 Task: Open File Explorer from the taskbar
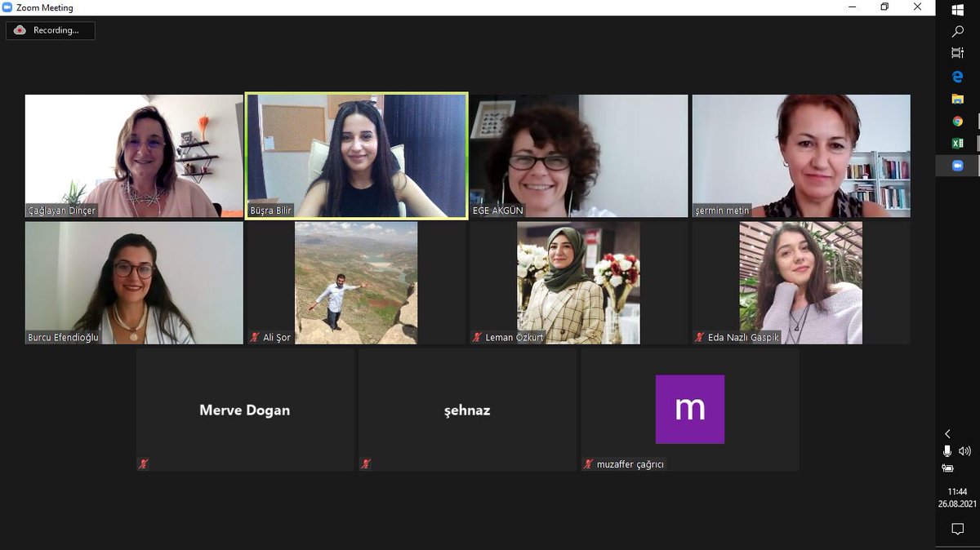click(x=957, y=99)
